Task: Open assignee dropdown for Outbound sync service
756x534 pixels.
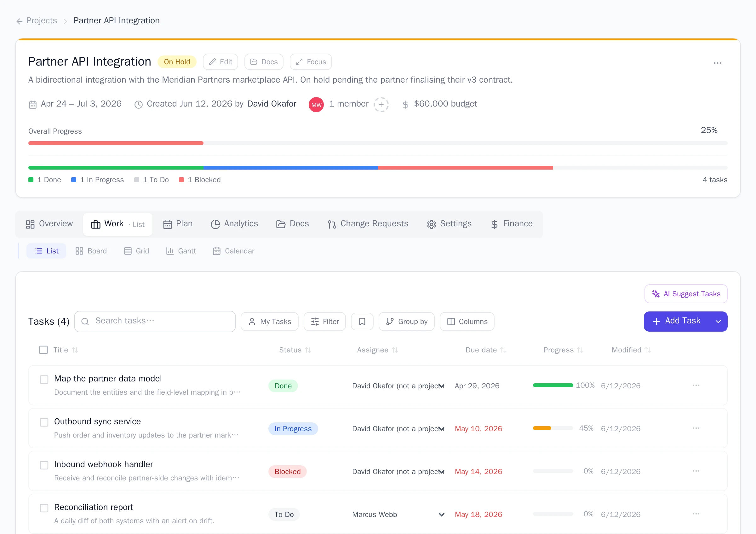Action: [398, 429]
